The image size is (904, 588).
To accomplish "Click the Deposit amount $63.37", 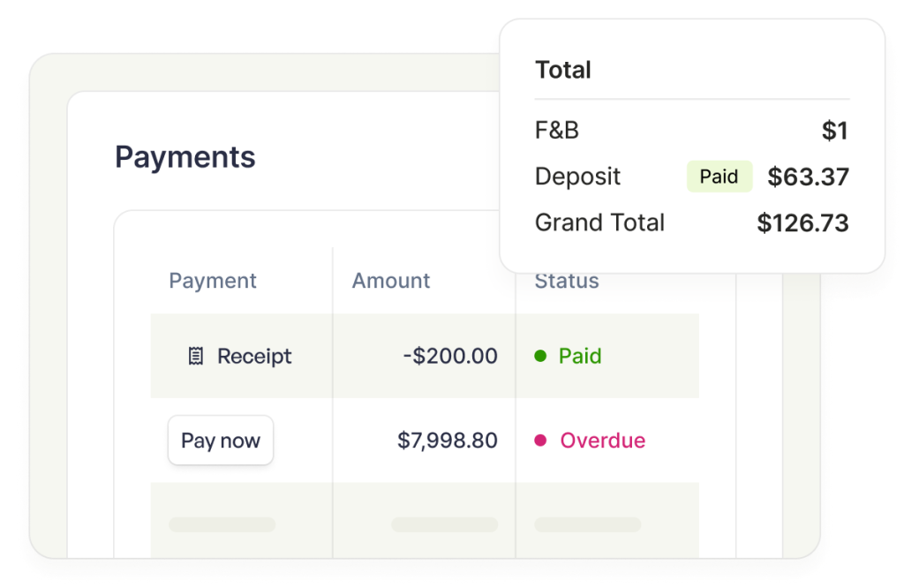I will pyautogui.click(x=808, y=177).
